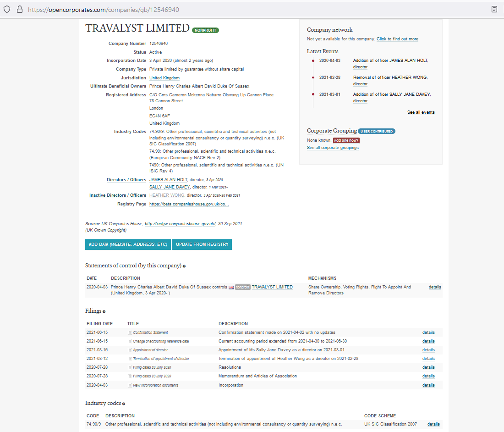This screenshot has height=432, width=504.
Task: Click the company number 12546940
Action: point(159,44)
